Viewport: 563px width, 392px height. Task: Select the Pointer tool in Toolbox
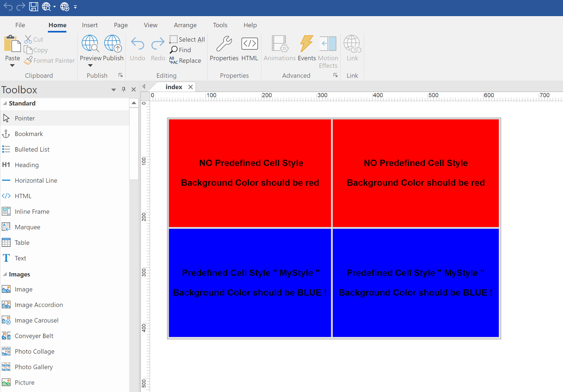tap(65, 118)
